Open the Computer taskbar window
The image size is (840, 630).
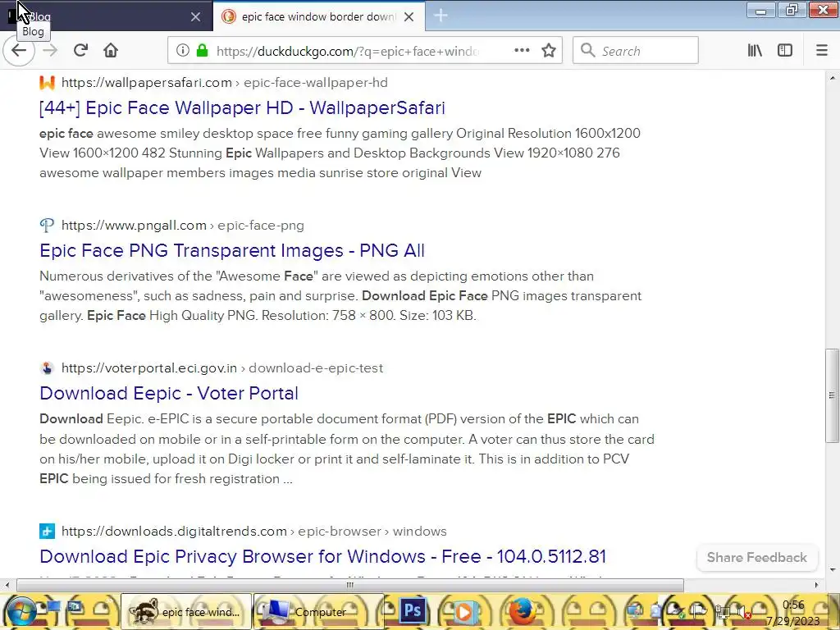[319, 611]
